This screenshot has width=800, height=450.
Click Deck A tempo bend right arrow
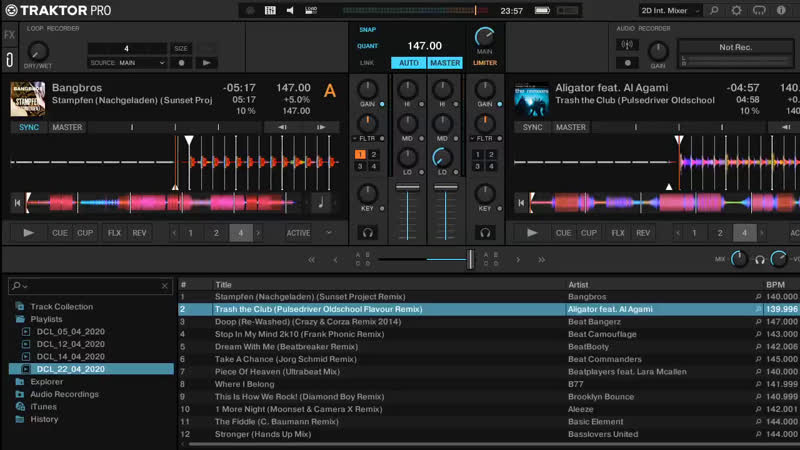(x=321, y=127)
